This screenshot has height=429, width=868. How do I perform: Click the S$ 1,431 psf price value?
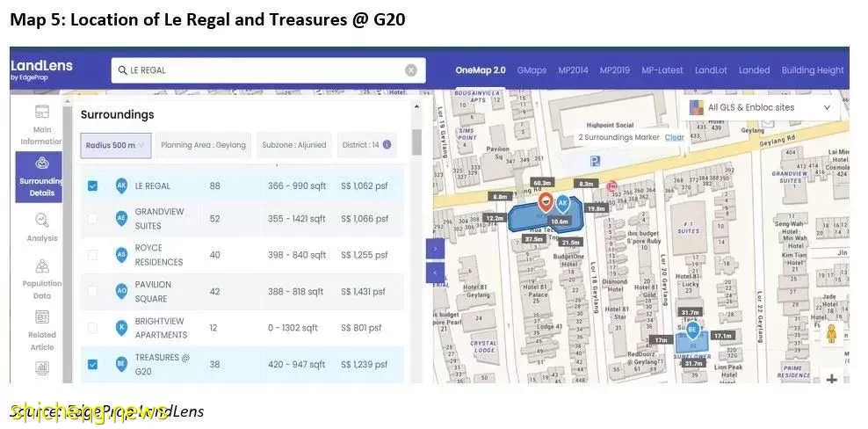click(363, 292)
